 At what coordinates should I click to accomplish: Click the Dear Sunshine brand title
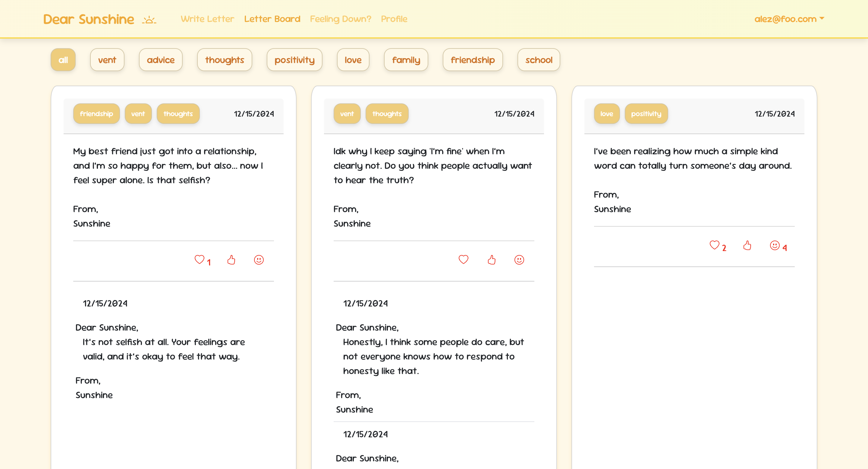(89, 19)
